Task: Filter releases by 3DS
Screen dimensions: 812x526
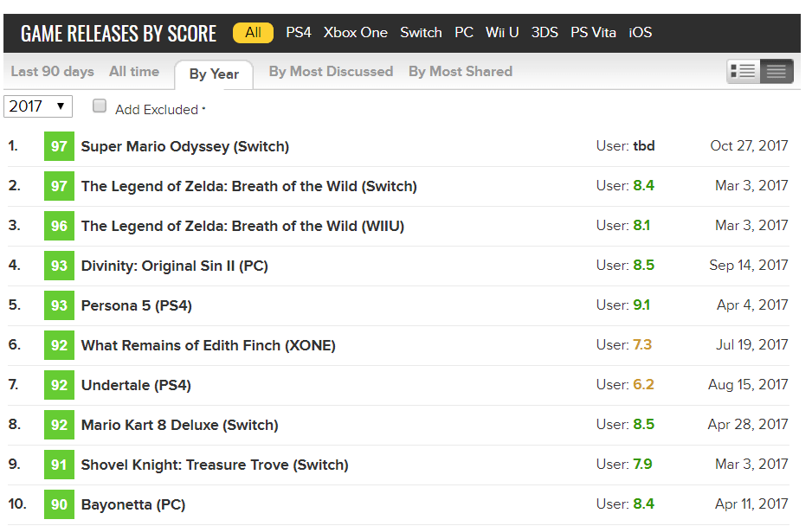Action: (545, 33)
